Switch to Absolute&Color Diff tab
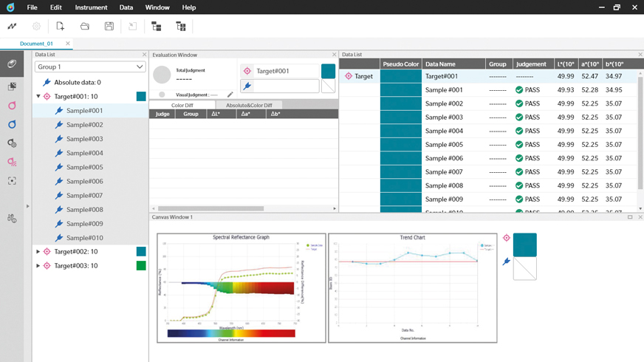644x362 pixels. [249, 105]
